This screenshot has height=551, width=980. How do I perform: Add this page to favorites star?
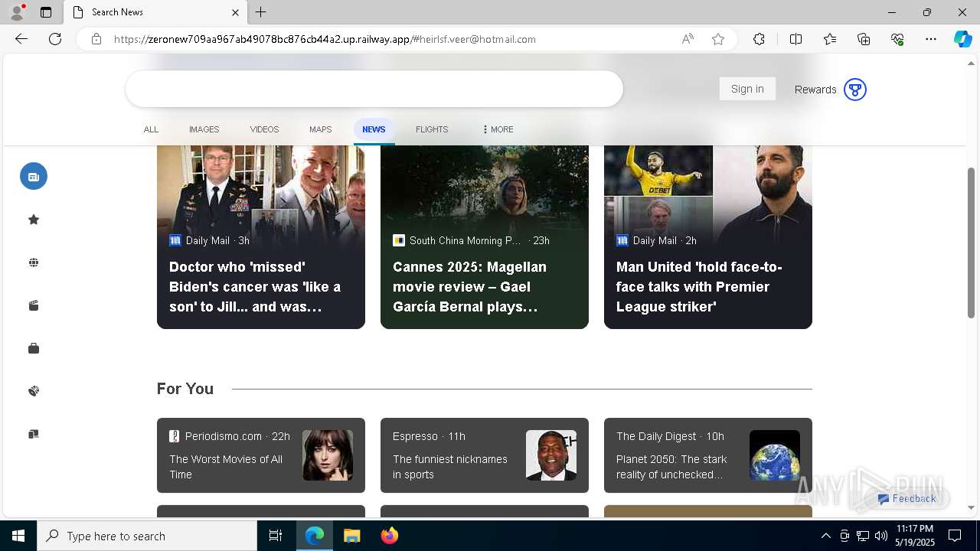[x=718, y=39]
